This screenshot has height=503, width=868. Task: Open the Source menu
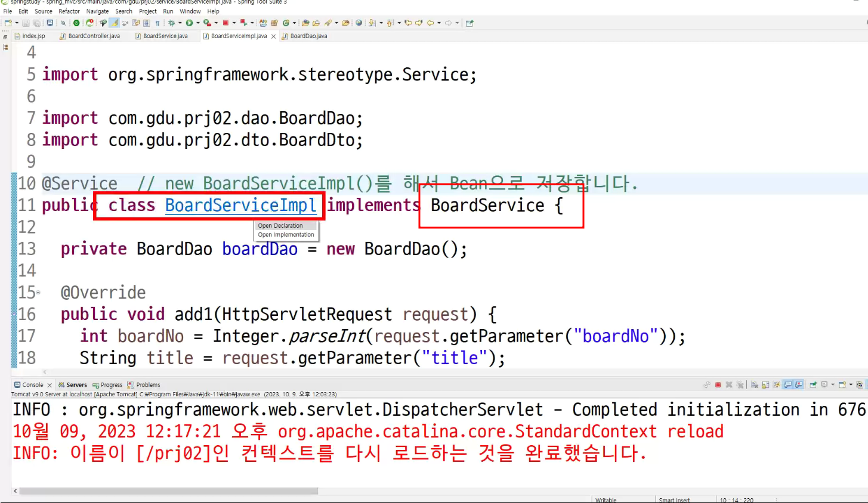click(x=44, y=11)
